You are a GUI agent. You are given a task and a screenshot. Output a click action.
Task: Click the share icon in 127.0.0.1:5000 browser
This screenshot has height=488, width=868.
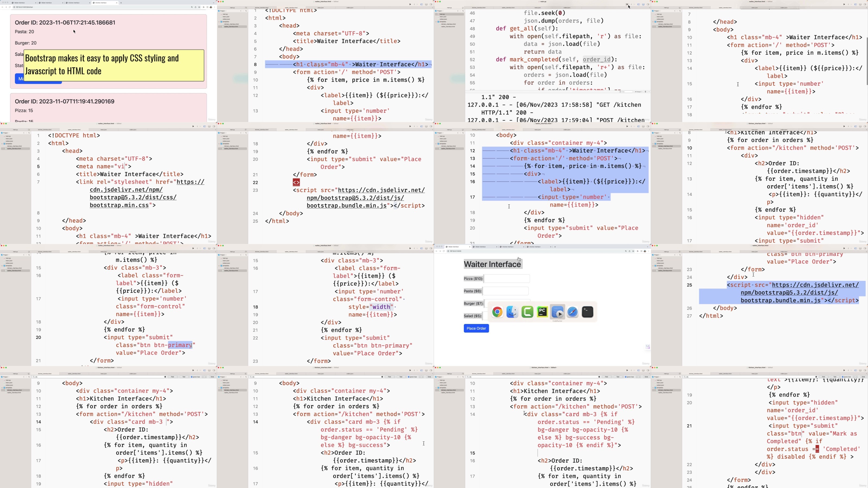point(629,251)
